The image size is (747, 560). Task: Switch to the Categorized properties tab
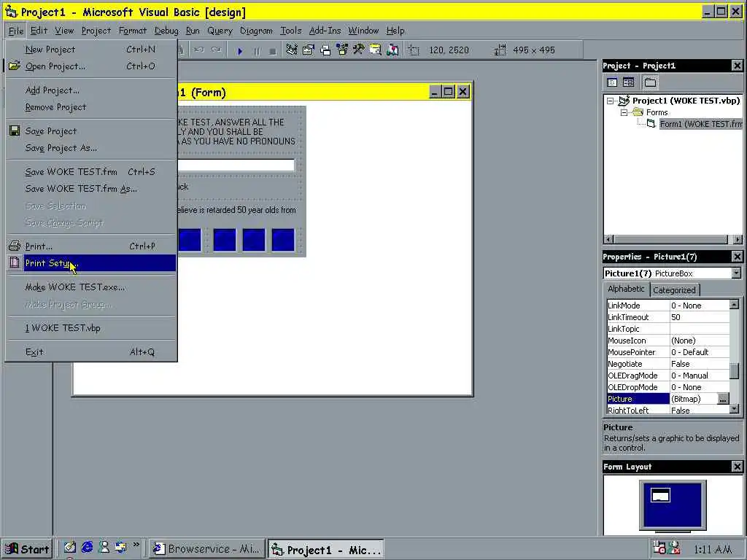(x=674, y=290)
